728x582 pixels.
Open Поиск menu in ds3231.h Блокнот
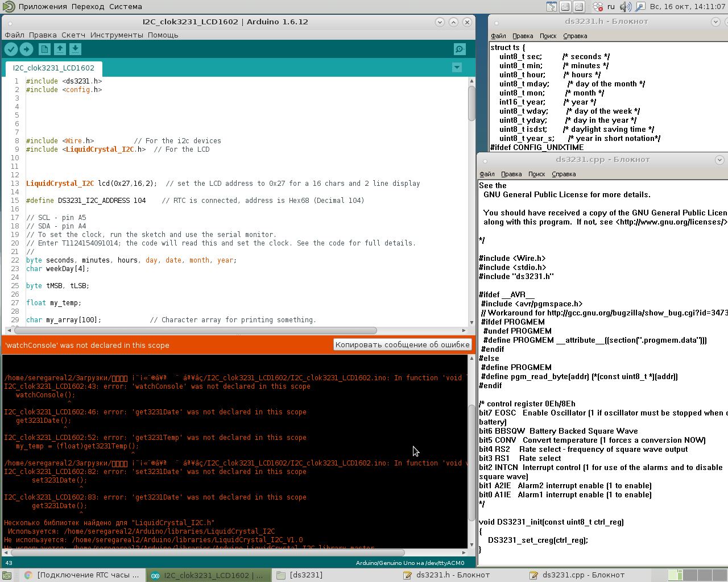(548, 36)
